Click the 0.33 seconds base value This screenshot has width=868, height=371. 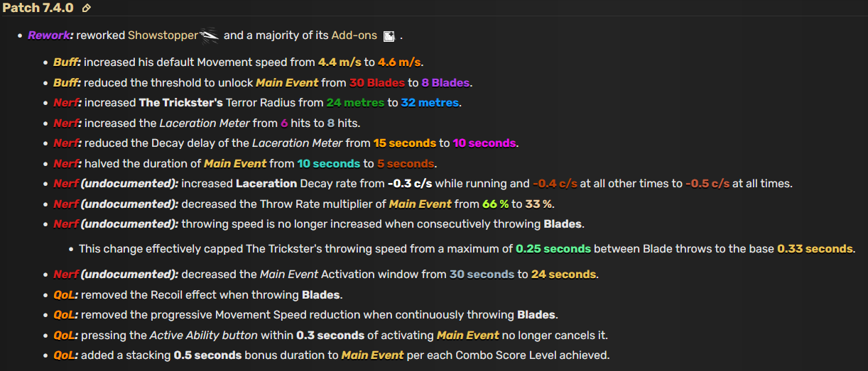[x=815, y=249]
